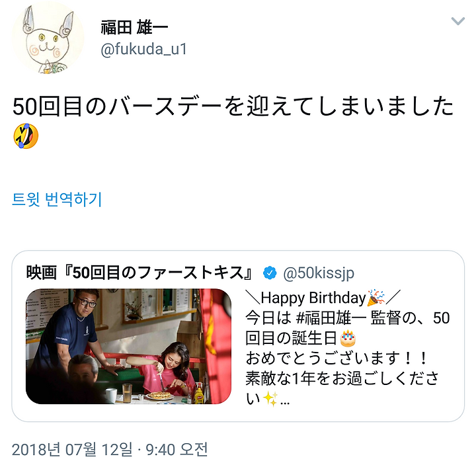Viewport: 476px width, 467px height.
Task: Click the sparkles emoji at the quote's end
Action: point(270,398)
